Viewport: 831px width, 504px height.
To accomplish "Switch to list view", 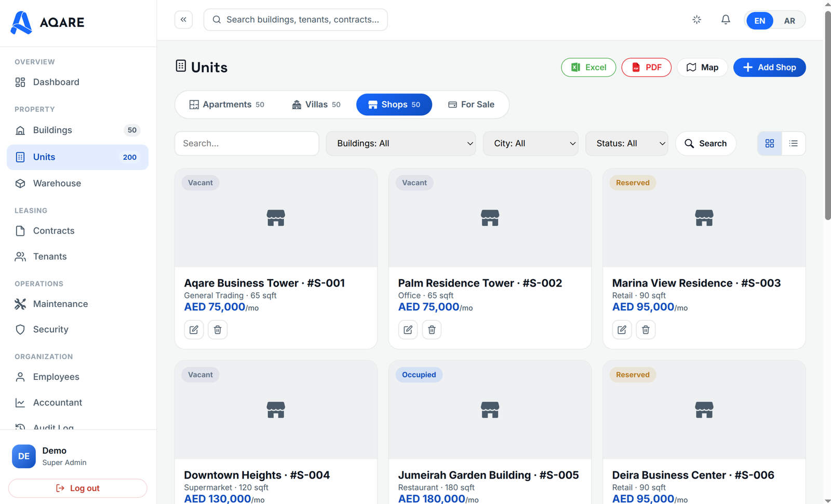I will coord(794,143).
